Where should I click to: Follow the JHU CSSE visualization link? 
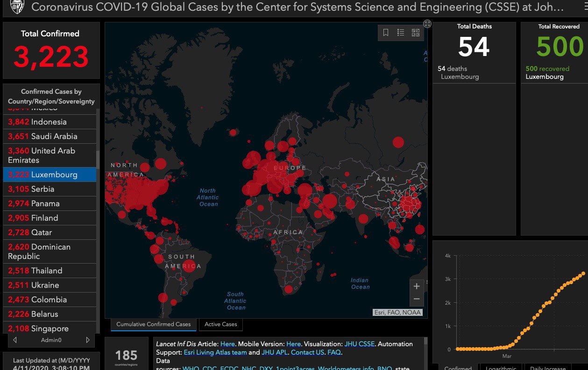click(x=360, y=344)
